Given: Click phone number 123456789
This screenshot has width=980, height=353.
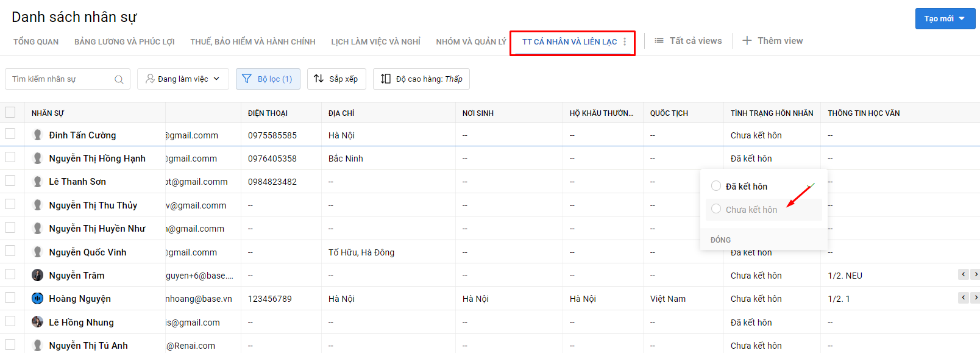Looking at the screenshot, I should point(270,299).
